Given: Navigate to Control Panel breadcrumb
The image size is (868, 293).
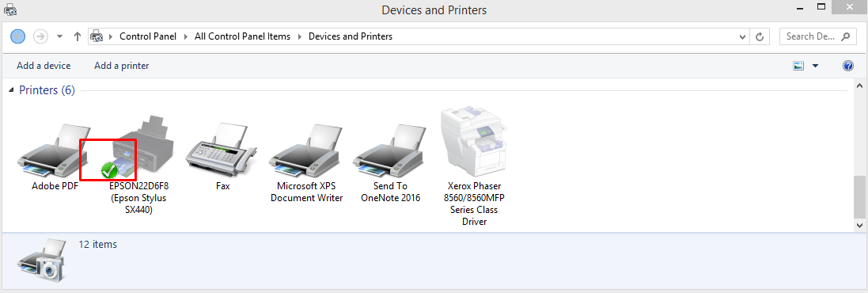Looking at the screenshot, I should point(148,36).
